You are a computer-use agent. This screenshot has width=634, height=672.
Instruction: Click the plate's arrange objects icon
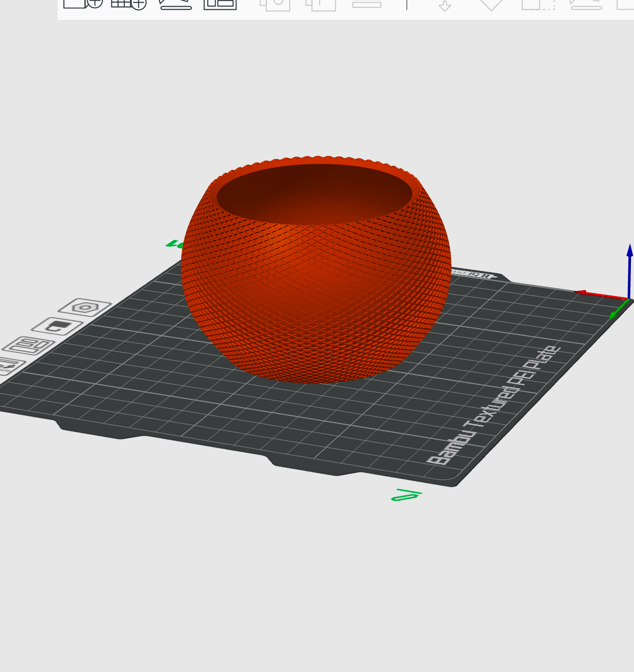tap(29, 346)
